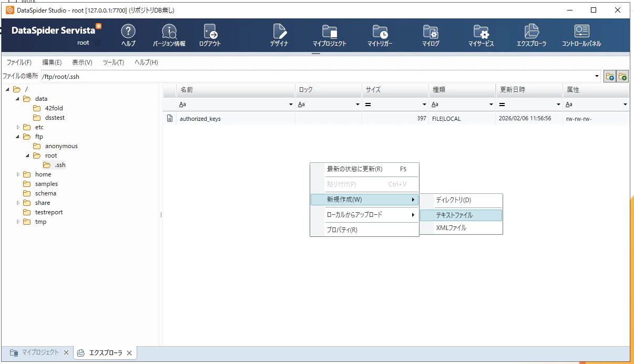The image size is (634, 364).
Task: Click the ログアウト logout icon
Action: click(210, 35)
